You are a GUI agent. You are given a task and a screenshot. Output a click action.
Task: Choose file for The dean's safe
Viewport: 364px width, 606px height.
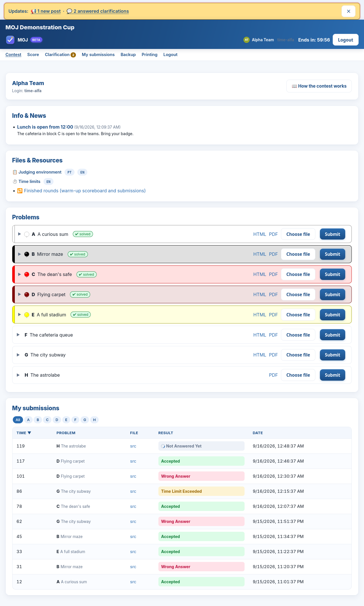(298, 274)
